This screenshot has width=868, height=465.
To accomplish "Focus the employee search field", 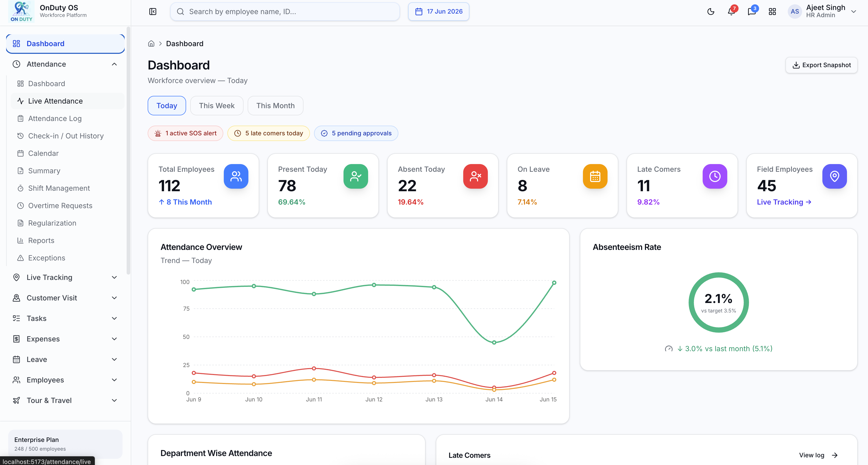I will (x=285, y=12).
